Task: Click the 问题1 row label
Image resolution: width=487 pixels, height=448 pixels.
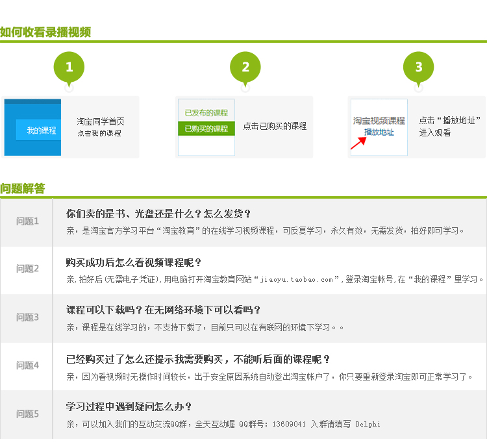Action: click(27, 221)
